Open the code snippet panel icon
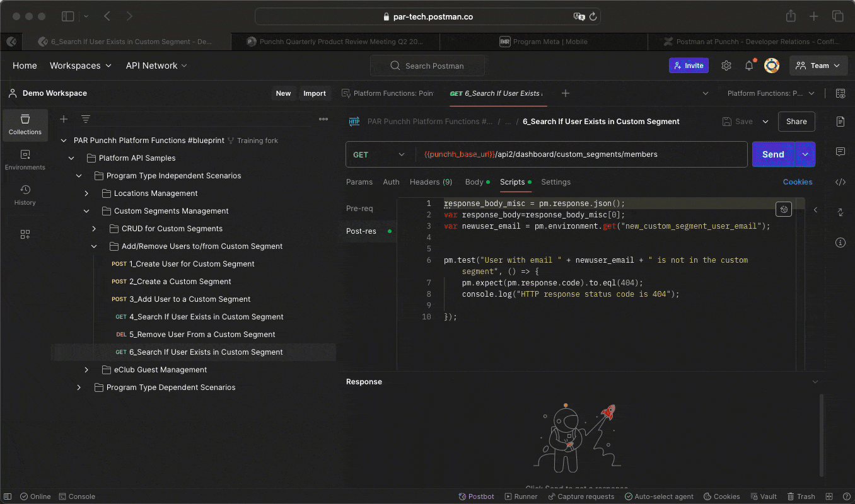Image resolution: width=855 pixels, height=504 pixels. pos(840,182)
